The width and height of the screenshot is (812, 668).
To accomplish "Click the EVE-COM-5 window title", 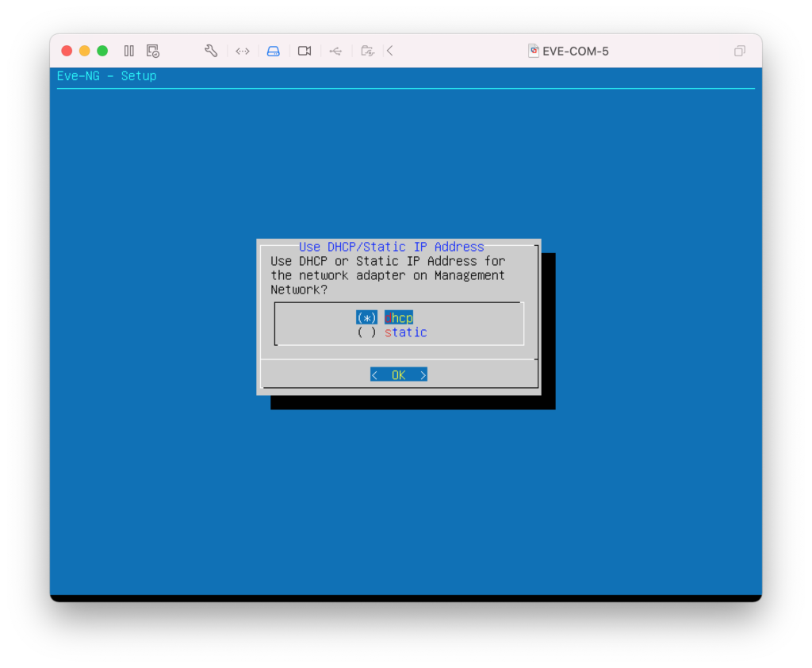I will coord(576,52).
